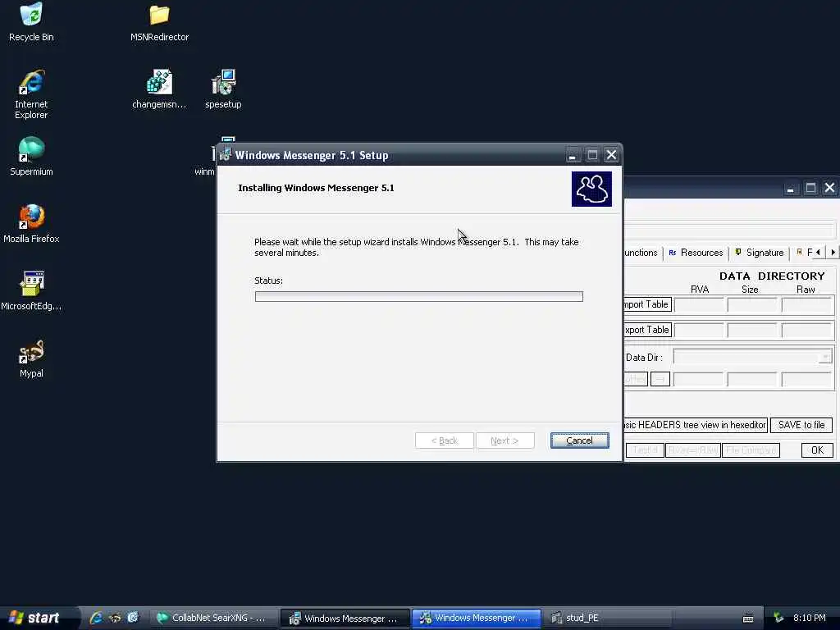Select the spesetup installer icon
This screenshot has height=630, width=840.
pos(223,89)
